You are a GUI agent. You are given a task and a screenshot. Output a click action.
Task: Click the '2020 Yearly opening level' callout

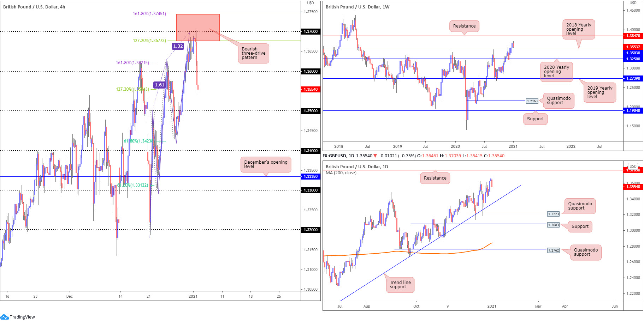click(x=556, y=72)
